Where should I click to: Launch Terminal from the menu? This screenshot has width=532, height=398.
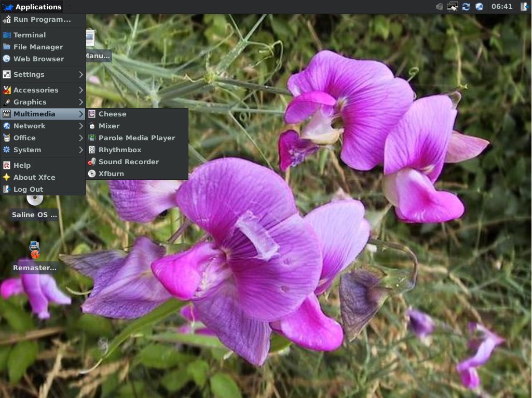[43, 35]
